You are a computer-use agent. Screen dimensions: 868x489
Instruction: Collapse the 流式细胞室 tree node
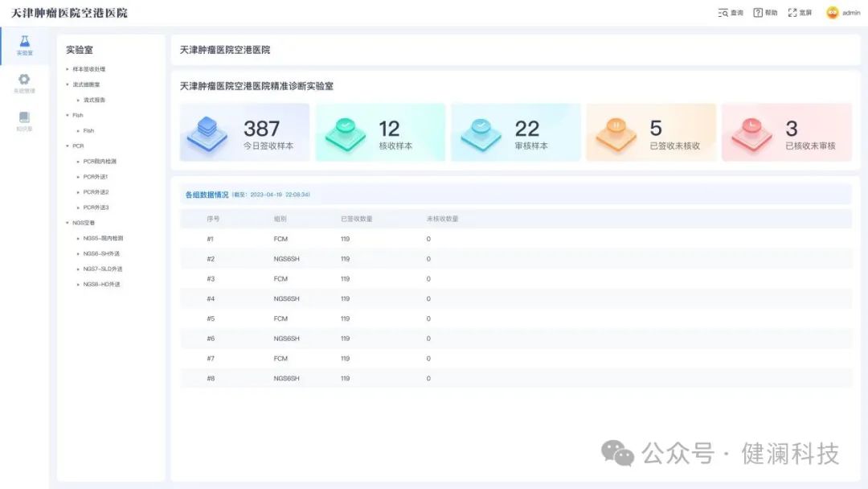[68, 84]
